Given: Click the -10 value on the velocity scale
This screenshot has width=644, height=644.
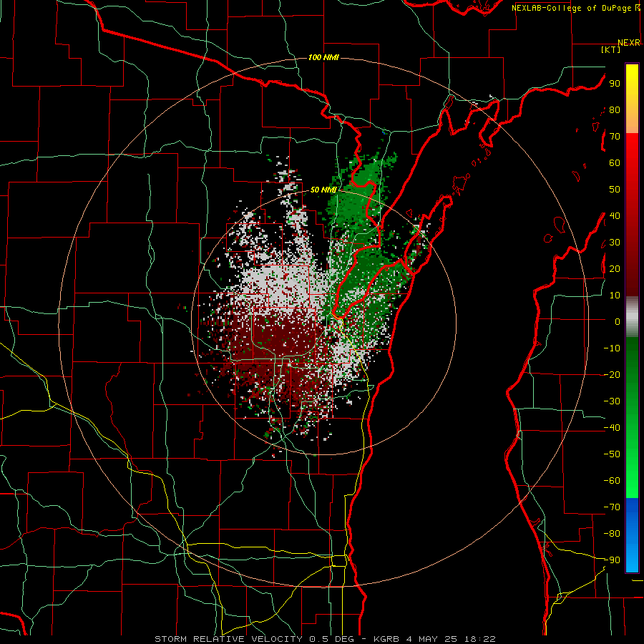Looking at the screenshot, I should coord(612,348).
